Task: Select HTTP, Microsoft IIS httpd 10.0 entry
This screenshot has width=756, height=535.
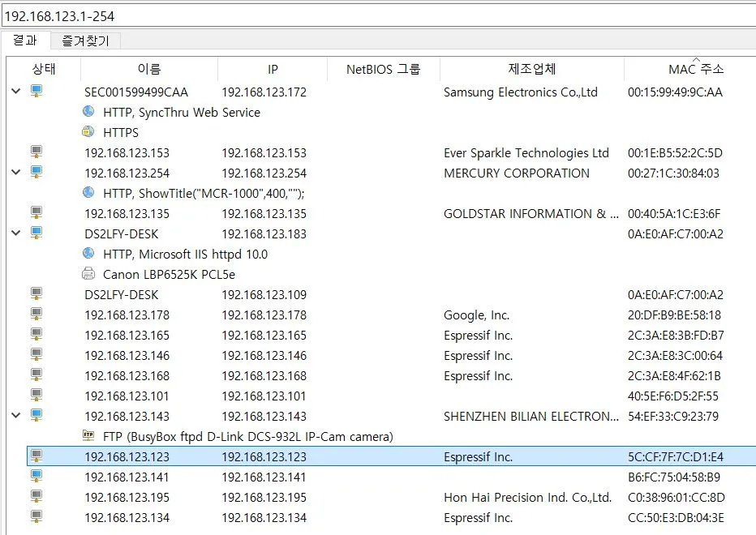Action: tap(185, 254)
